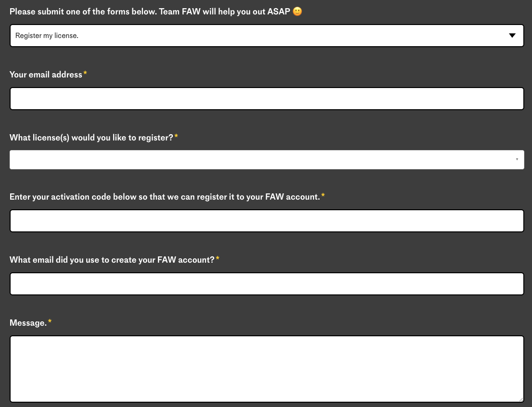Click the "Enter your activation code below" label
Viewport: 532px width, 407px height.
point(165,197)
